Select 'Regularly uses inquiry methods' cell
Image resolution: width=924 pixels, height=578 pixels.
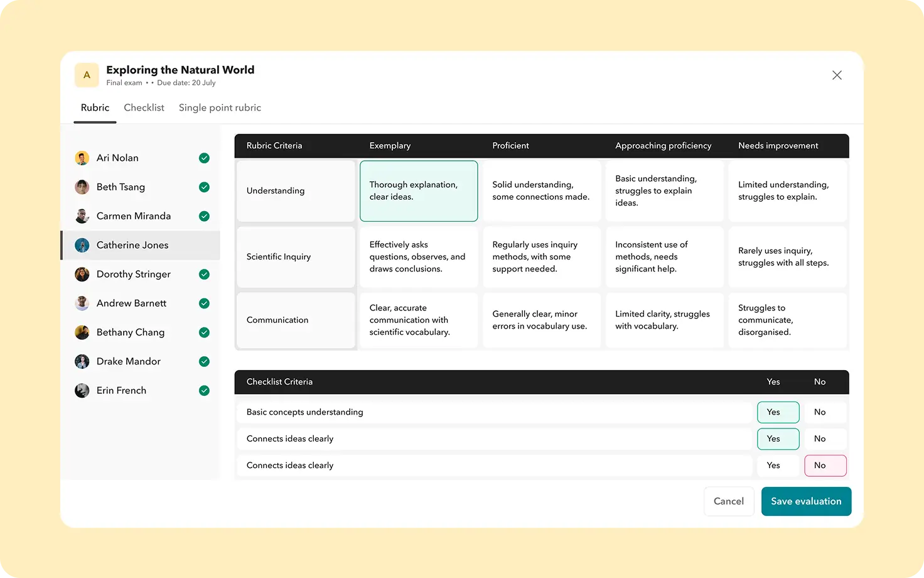tap(542, 257)
